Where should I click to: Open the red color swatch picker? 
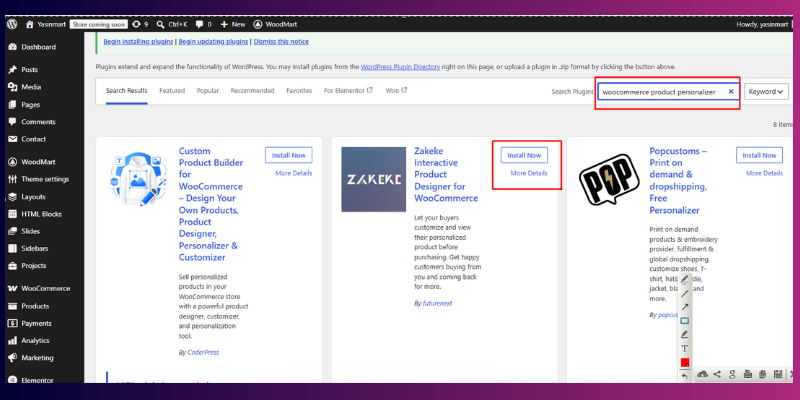[x=685, y=362]
